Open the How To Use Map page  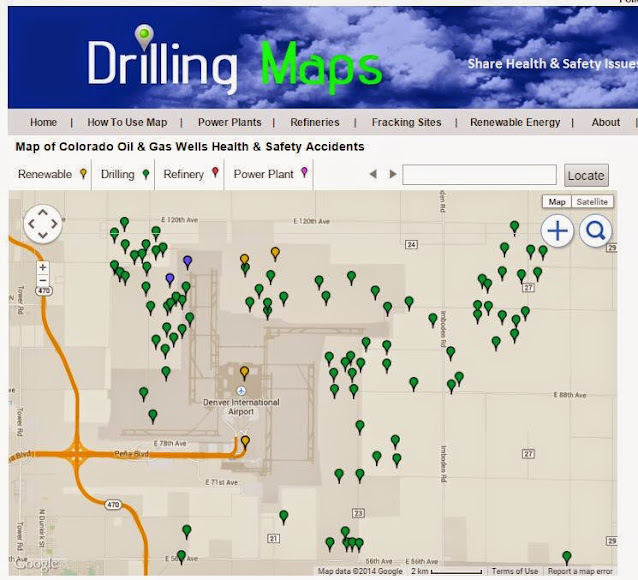point(127,122)
